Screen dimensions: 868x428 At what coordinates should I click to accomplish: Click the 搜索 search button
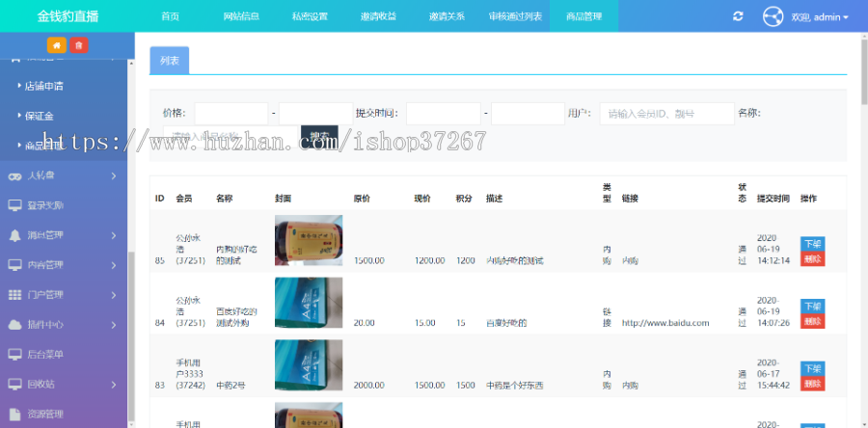[319, 136]
